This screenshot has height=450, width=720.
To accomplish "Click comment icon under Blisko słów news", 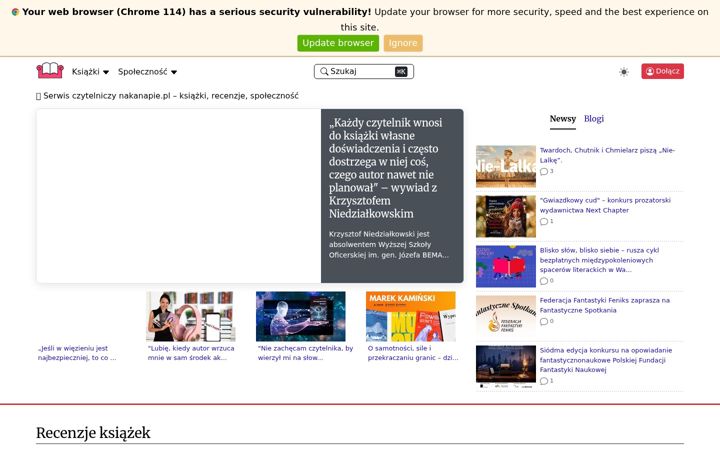I will pos(544,281).
